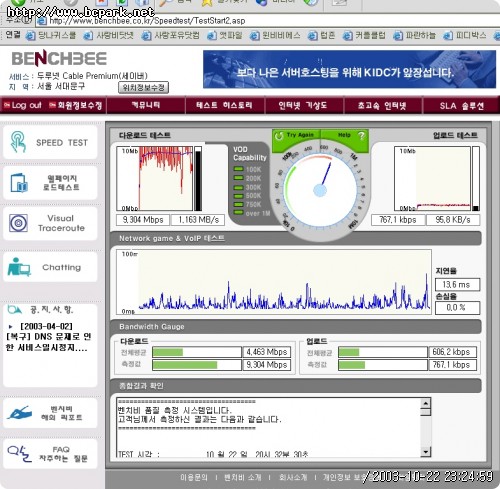Click the Help button label
This screenshot has width=500, height=489.
pyautogui.click(x=344, y=135)
